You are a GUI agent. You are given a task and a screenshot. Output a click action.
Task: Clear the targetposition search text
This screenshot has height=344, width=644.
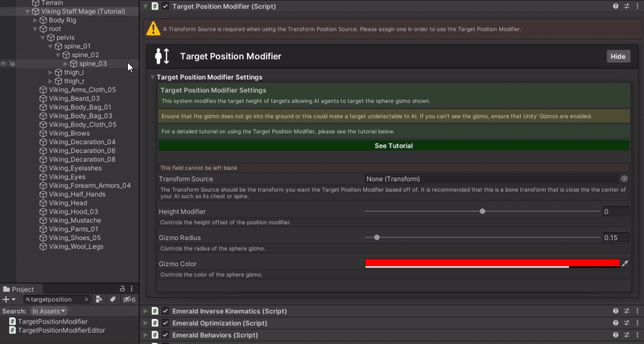tap(87, 299)
